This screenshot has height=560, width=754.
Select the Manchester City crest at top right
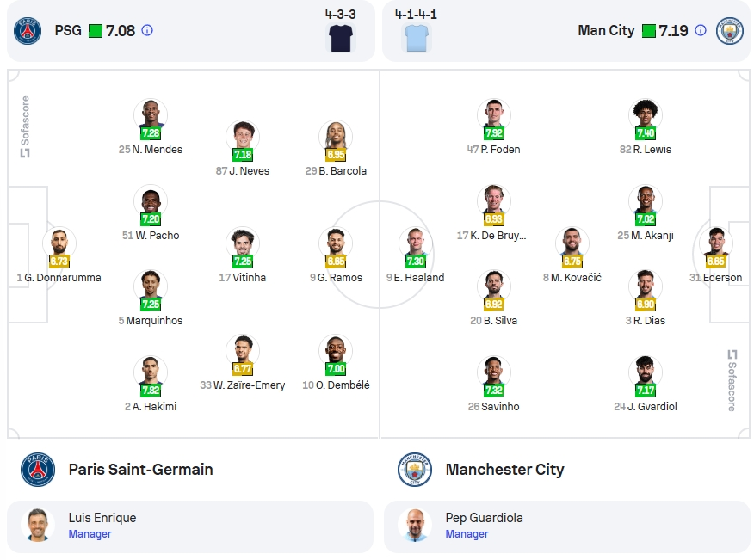click(x=730, y=31)
